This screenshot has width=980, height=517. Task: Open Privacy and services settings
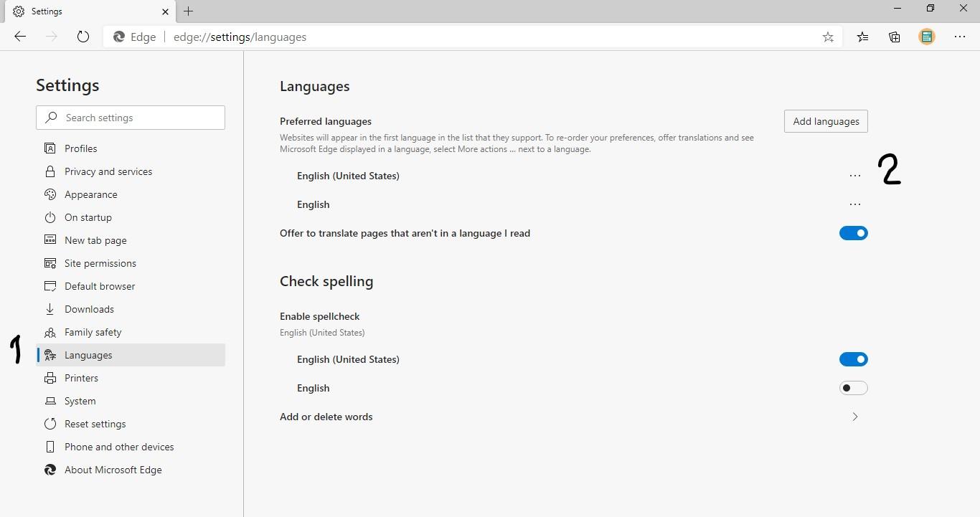pos(131,171)
